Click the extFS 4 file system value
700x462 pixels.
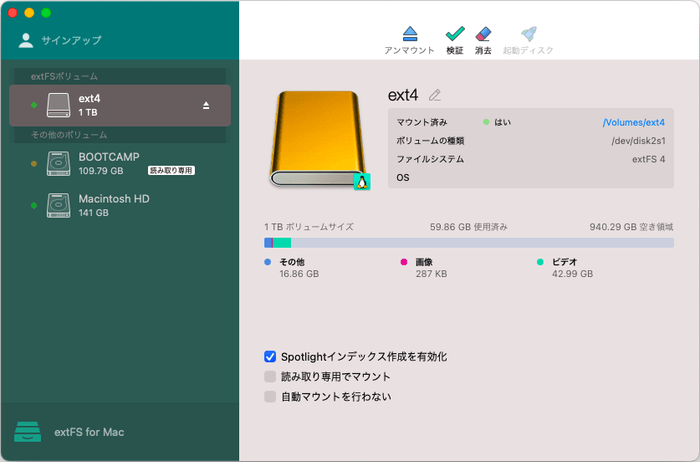pyautogui.click(x=648, y=159)
